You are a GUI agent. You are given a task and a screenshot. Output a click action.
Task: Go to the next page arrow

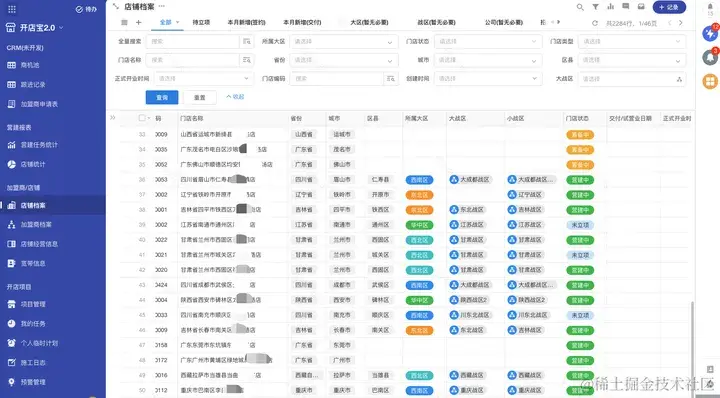point(681,23)
